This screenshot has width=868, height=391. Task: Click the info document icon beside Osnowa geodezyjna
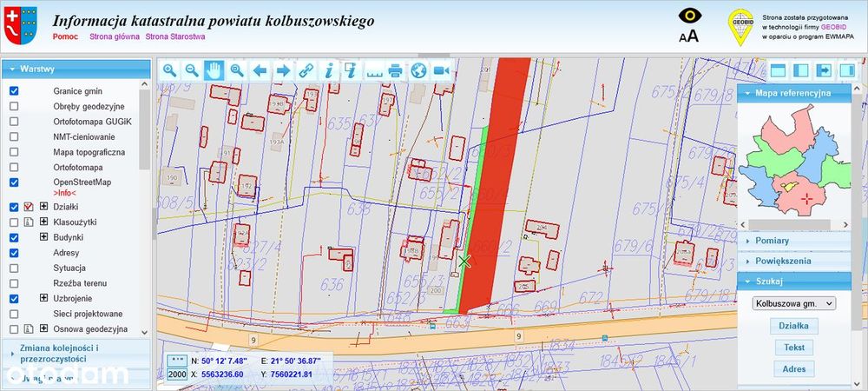(29, 329)
